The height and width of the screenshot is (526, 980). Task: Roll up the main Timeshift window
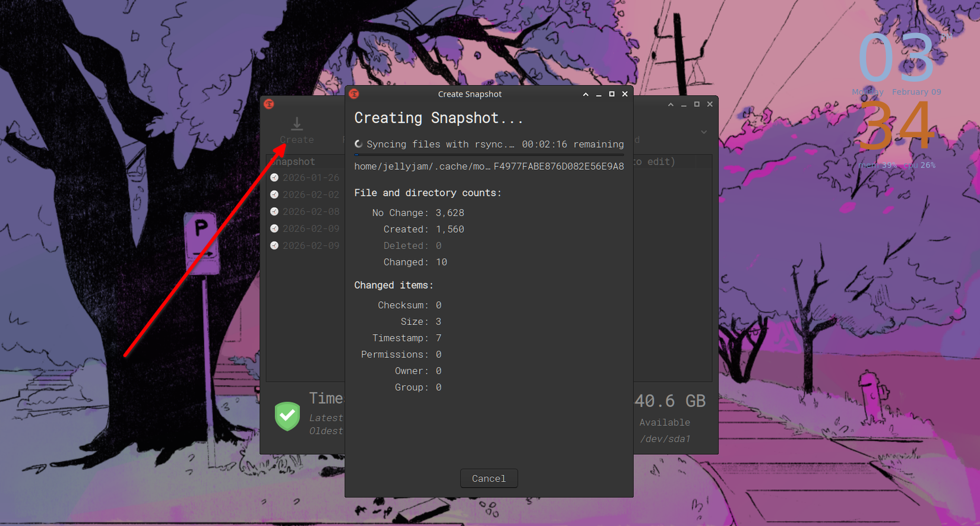click(671, 104)
